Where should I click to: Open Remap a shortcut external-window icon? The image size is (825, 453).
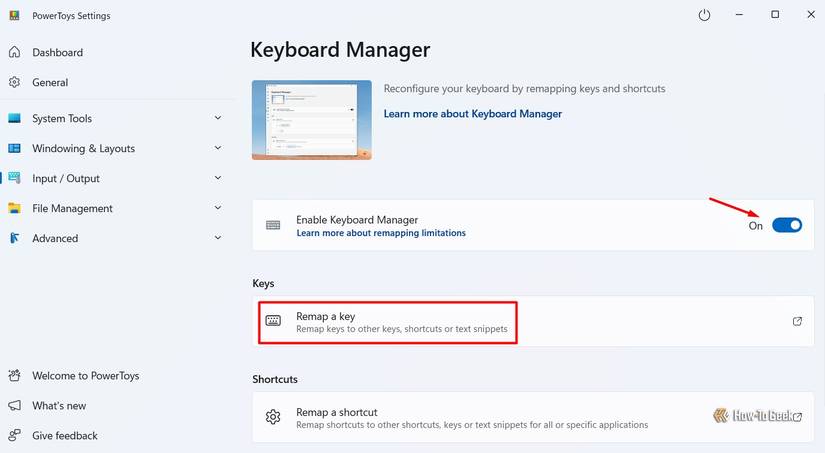coord(797,417)
